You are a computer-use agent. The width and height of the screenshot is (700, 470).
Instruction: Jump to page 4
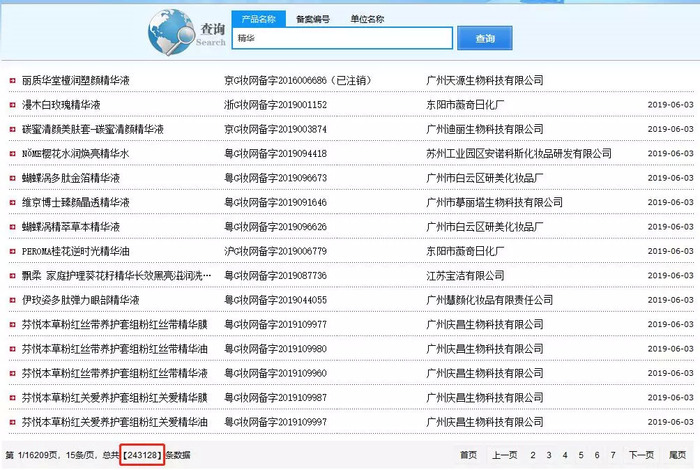coord(565,455)
